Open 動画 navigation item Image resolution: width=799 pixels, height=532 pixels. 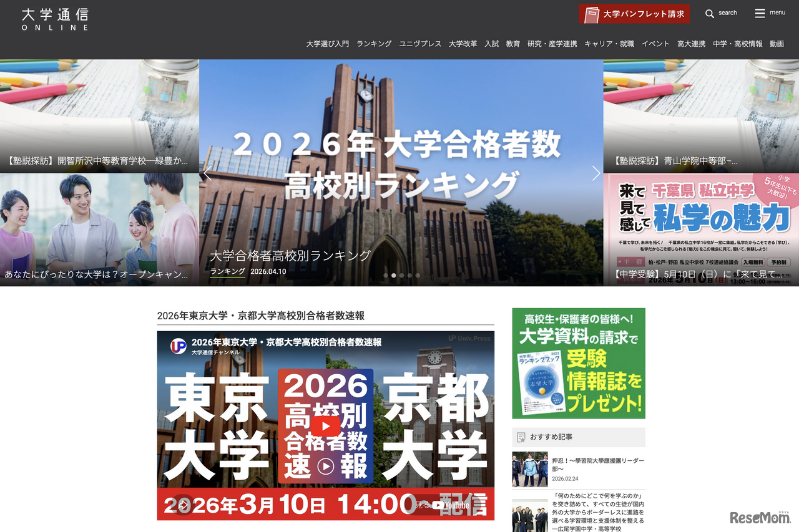(x=777, y=44)
